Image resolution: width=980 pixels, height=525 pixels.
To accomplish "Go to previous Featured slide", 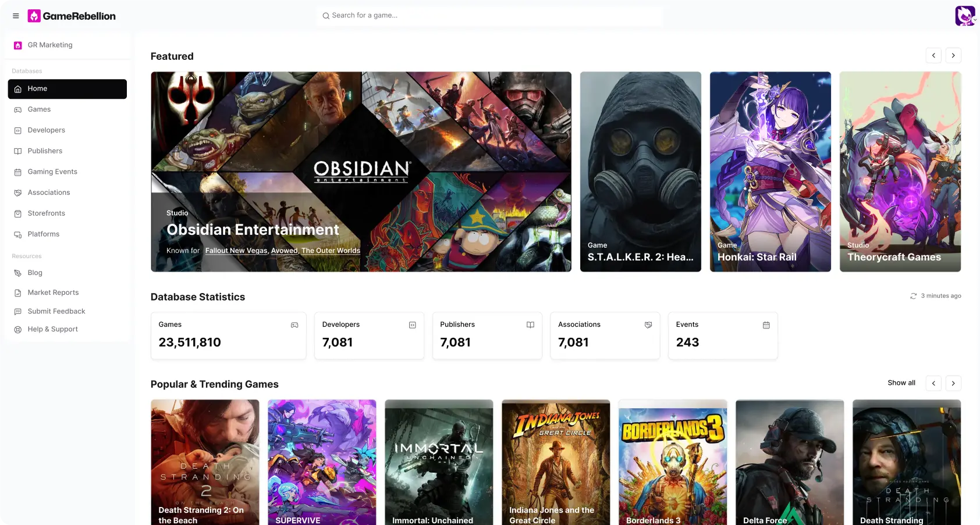I will coord(933,56).
